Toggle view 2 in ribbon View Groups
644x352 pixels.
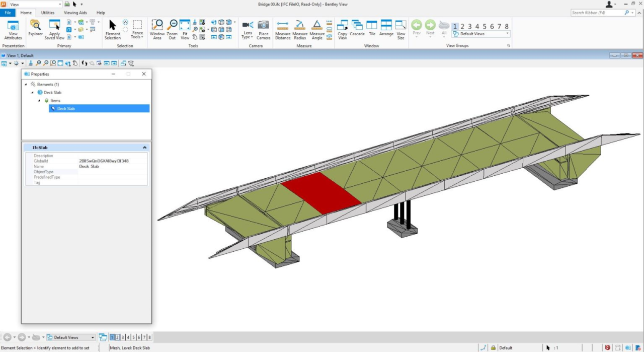[x=463, y=26]
